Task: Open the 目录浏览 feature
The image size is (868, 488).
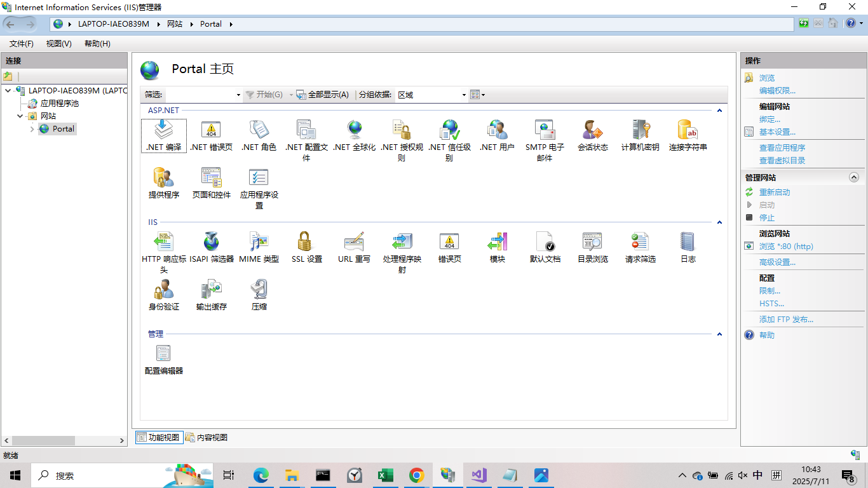Action: [x=592, y=247]
